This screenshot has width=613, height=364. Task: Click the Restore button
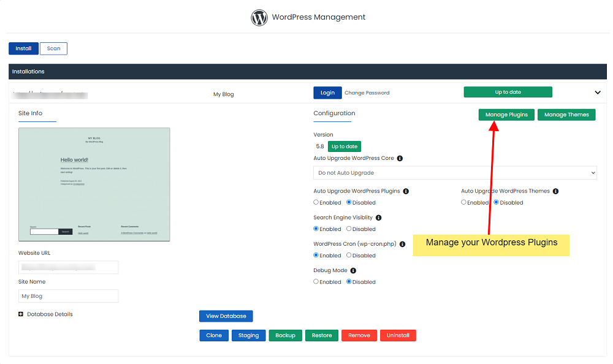322,335
